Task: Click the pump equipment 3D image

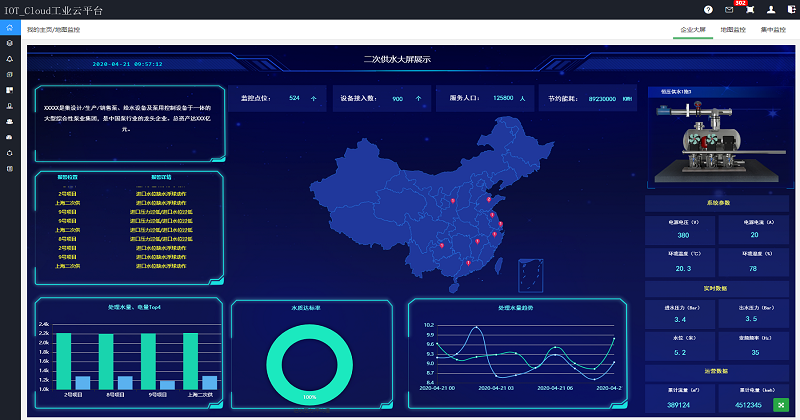Action: coord(719,142)
